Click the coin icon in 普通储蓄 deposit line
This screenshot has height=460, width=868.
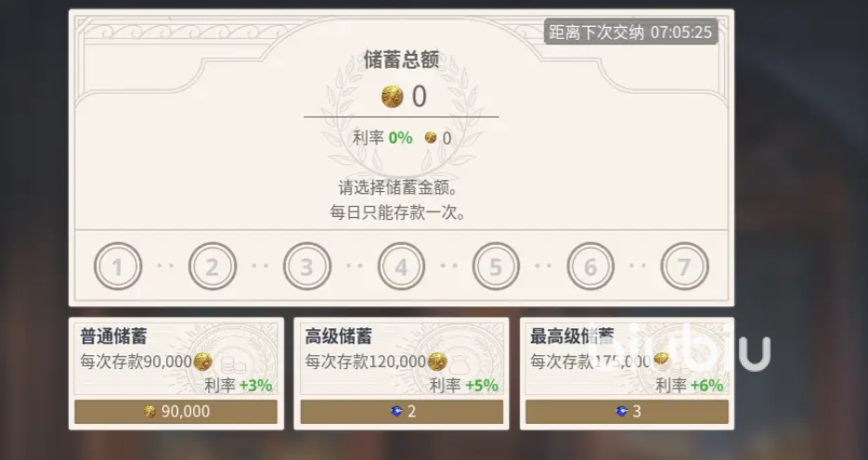[203, 362]
